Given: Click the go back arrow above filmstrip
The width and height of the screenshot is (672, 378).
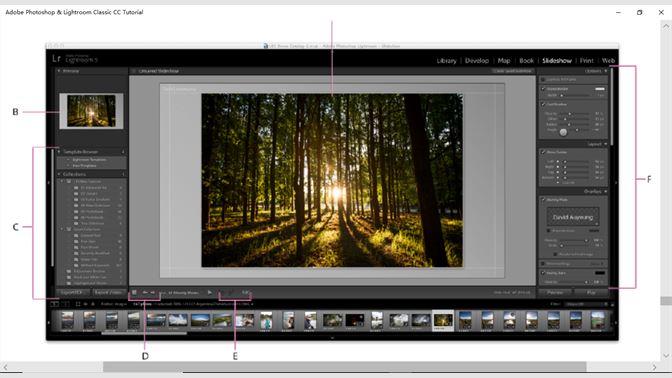Looking at the screenshot, I should click(x=86, y=304).
